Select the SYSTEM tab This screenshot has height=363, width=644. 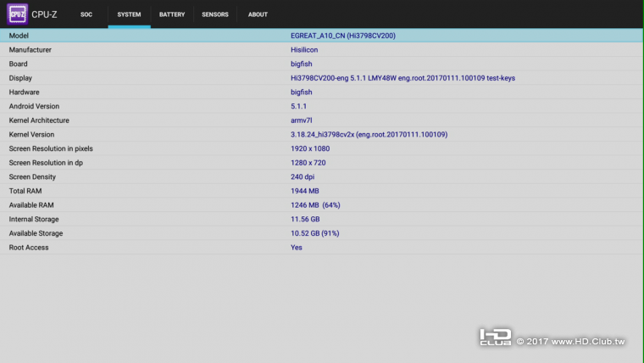click(129, 14)
